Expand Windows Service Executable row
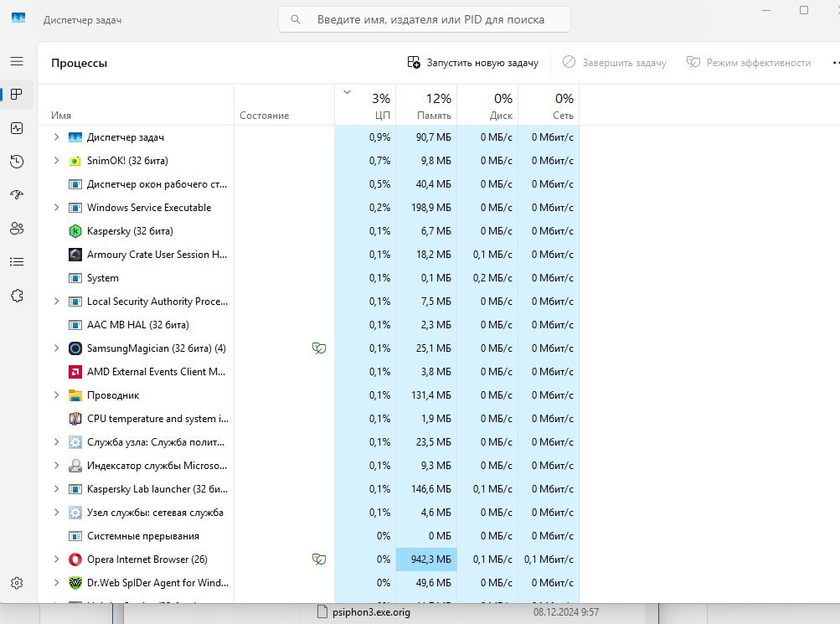 [56, 207]
